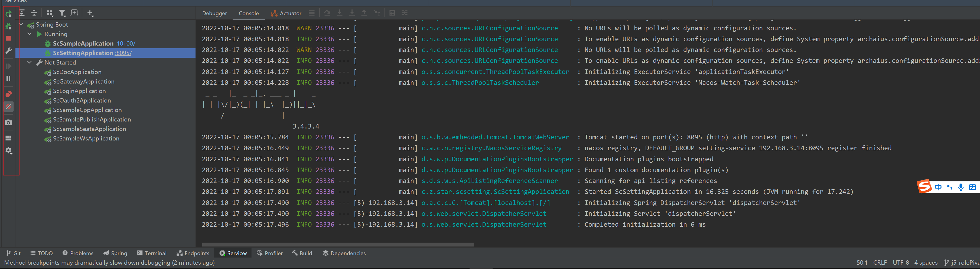Open debugger settings gear icon
This screenshot has width=980, height=269.
click(8, 151)
